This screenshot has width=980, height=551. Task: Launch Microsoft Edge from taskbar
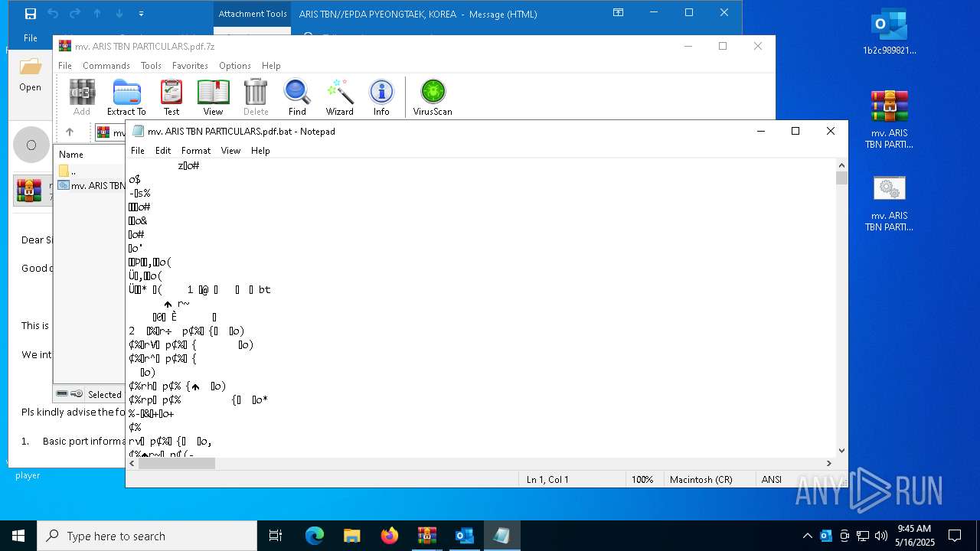[315, 536]
